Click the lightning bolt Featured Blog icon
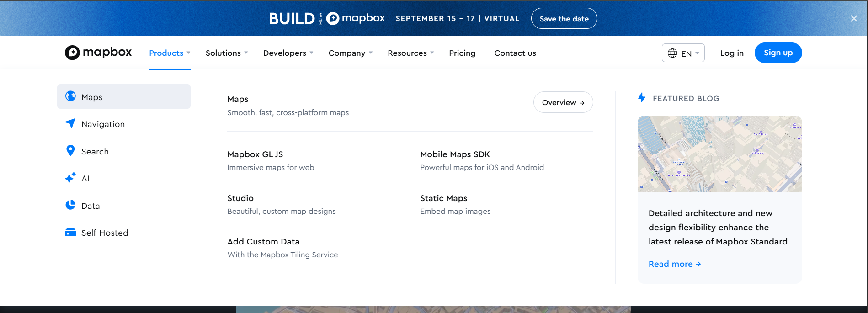This screenshot has height=313, width=868. pyautogui.click(x=642, y=97)
